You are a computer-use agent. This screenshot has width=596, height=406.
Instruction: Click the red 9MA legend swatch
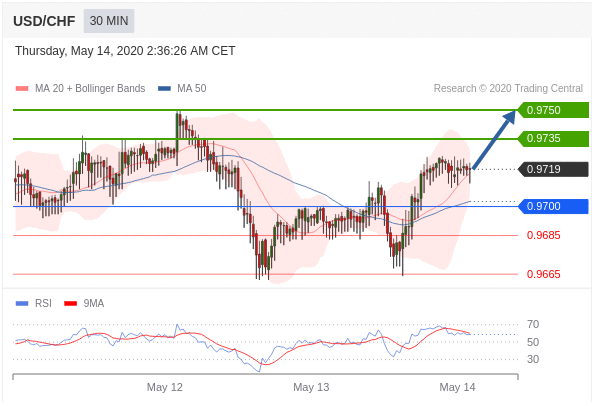pos(71,304)
